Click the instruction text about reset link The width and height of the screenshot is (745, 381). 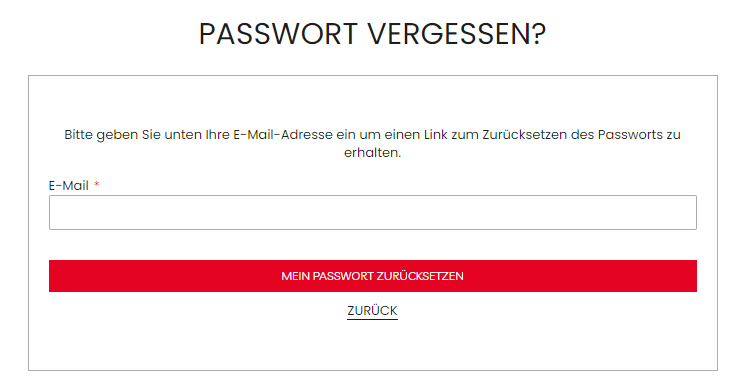pyautogui.click(x=372, y=143)
